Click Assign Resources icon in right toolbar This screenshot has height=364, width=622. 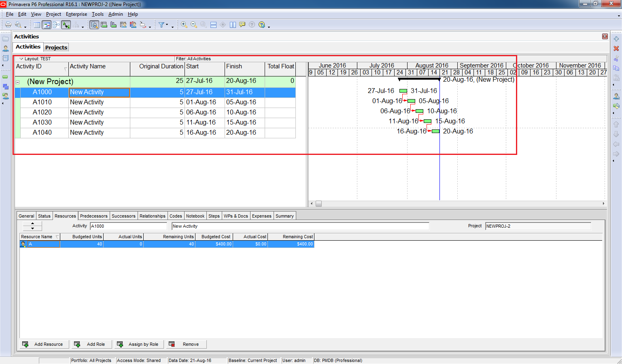pyautogui.click(x=616, y=96)
